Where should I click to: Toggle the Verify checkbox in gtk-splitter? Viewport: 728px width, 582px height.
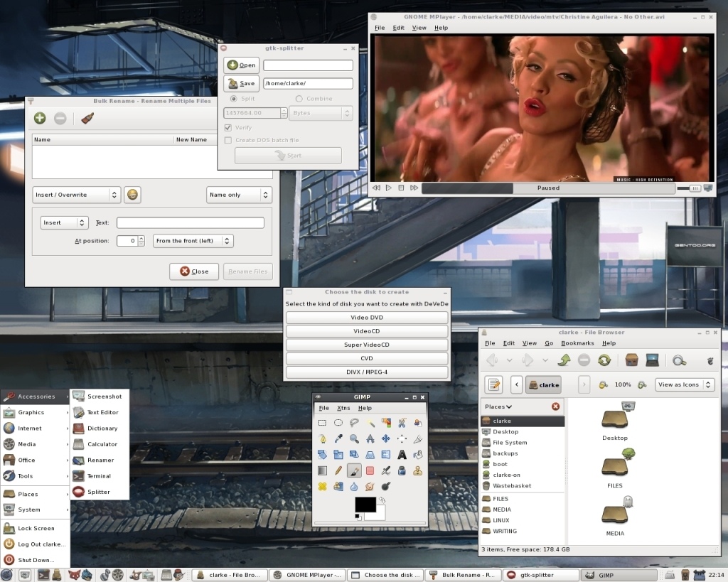pyautogui.click(x=228, y=127)
